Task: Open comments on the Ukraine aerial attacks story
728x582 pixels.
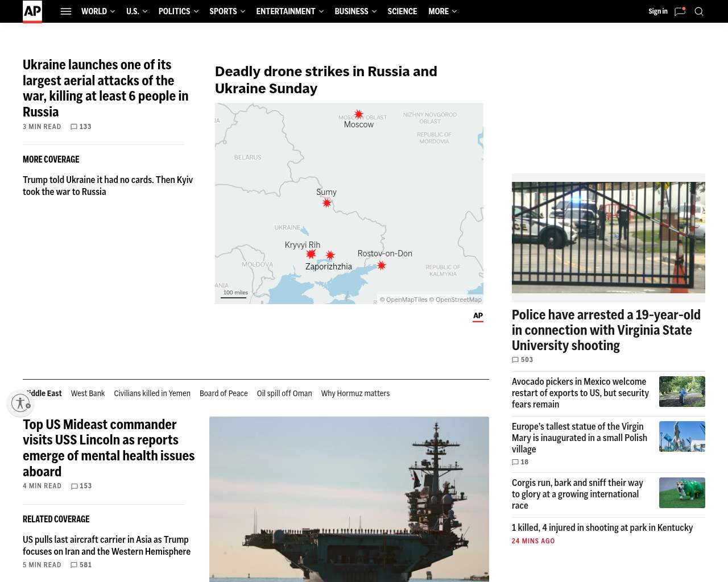Action: 81,127
